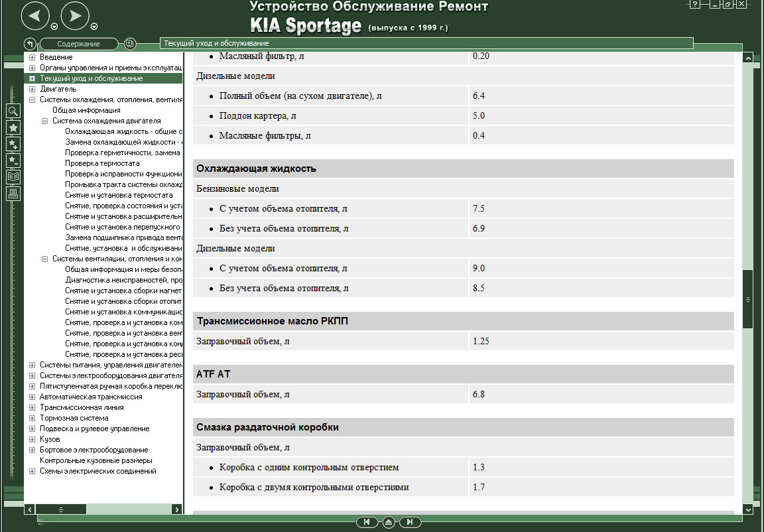The width and height of the screenshot is (764, 532).
Task: Expand the Кузов tree node
Action: tap(32, 439)
